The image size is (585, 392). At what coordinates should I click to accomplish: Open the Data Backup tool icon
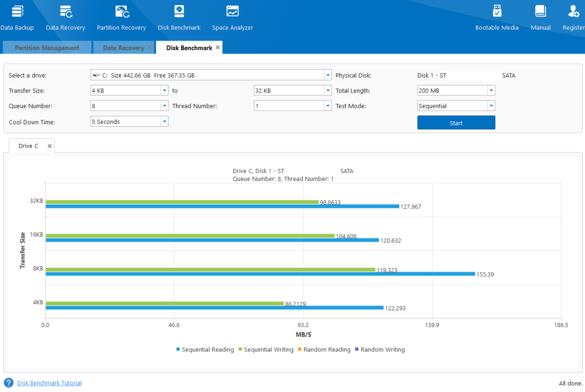17,11
